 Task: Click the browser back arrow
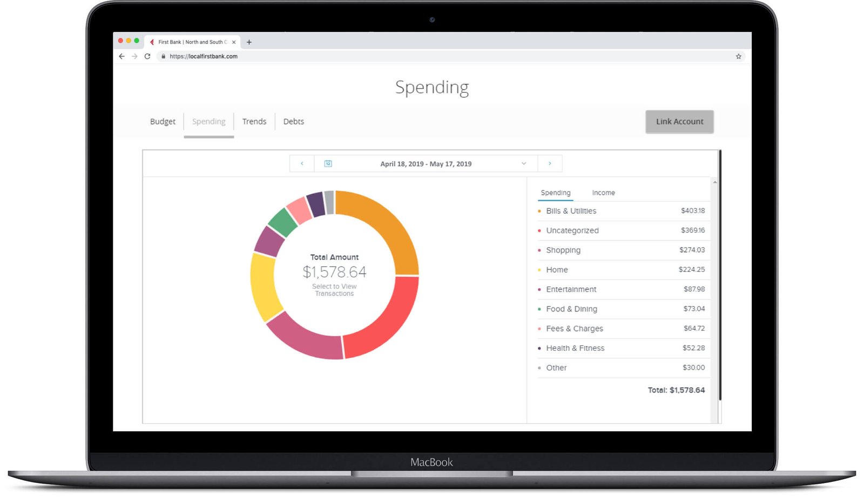[121, 56]
